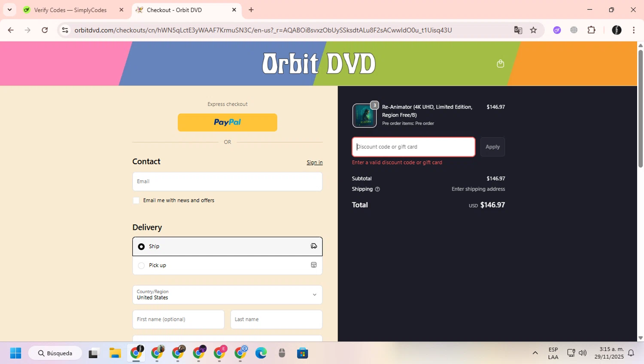Click the Re-Animator 4K UHD product title
Image resolution: width=644 pixels, height=364 pixels.
coord(427,111)
